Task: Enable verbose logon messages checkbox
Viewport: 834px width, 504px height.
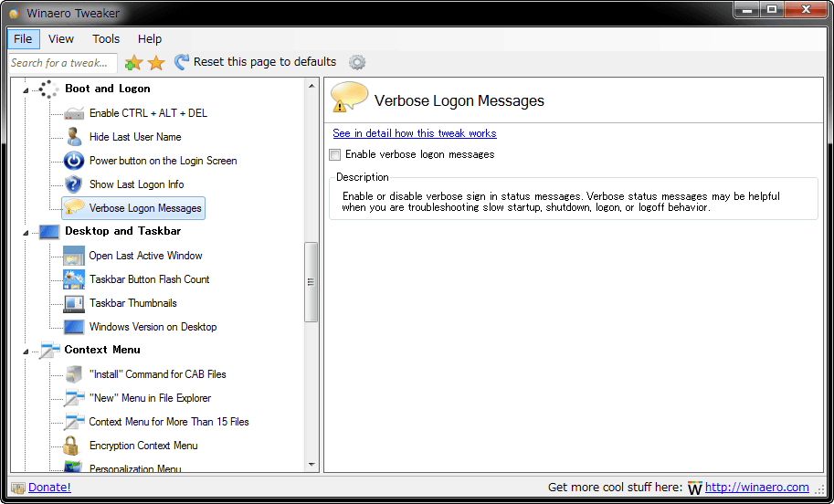Action: (x=334, y=154)
